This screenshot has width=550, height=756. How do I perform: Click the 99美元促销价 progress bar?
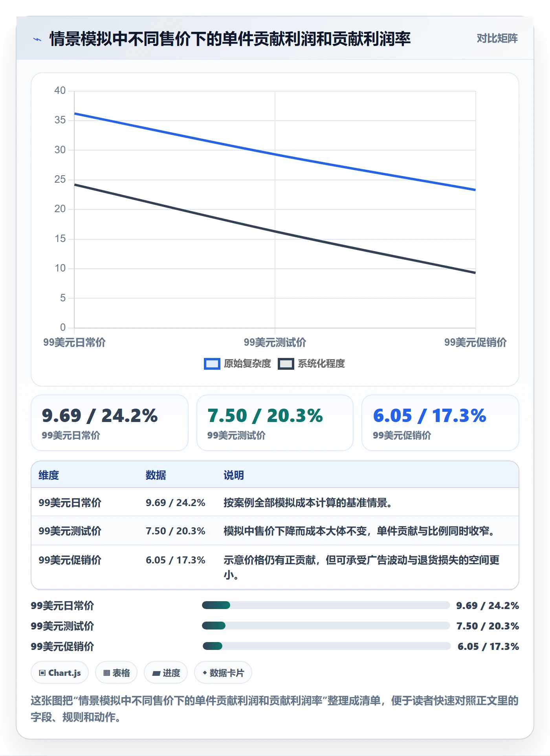(x=326, y=646)
